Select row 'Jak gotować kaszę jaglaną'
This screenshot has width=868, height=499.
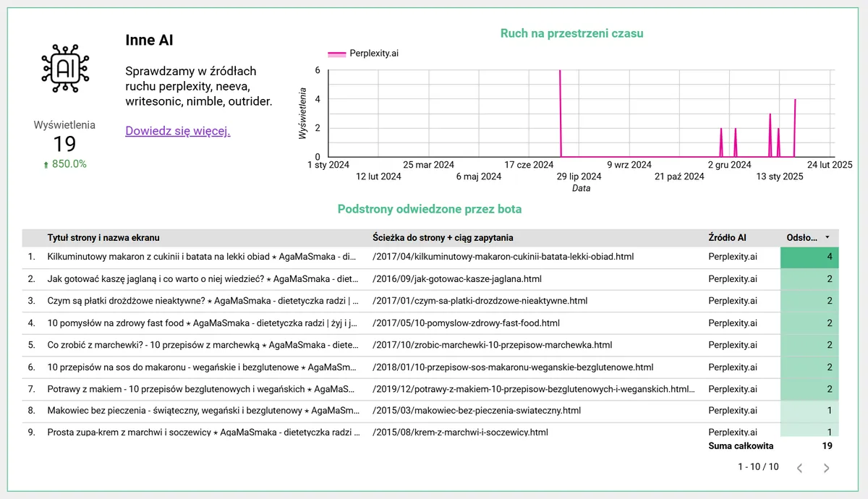tap(430, 278)
